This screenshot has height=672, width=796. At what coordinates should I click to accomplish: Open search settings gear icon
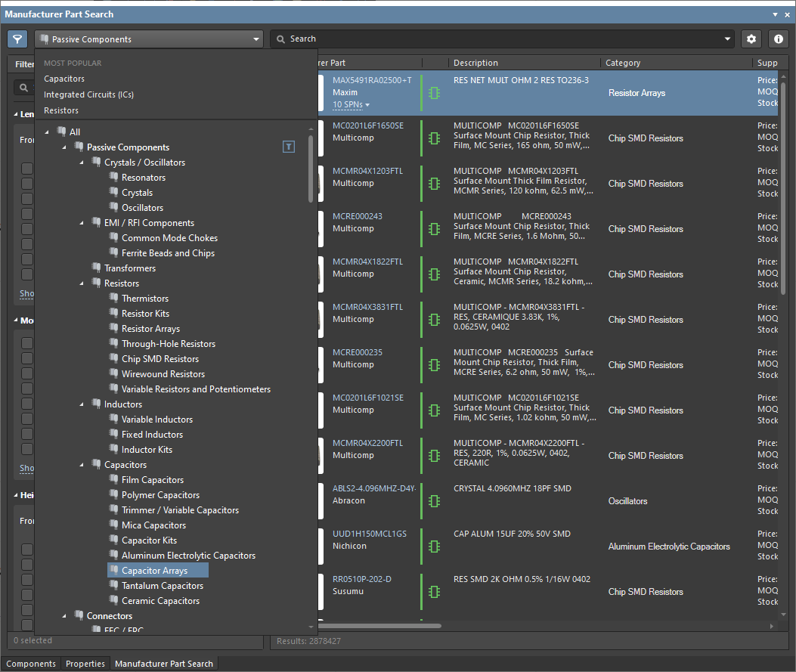coord(751,39)
